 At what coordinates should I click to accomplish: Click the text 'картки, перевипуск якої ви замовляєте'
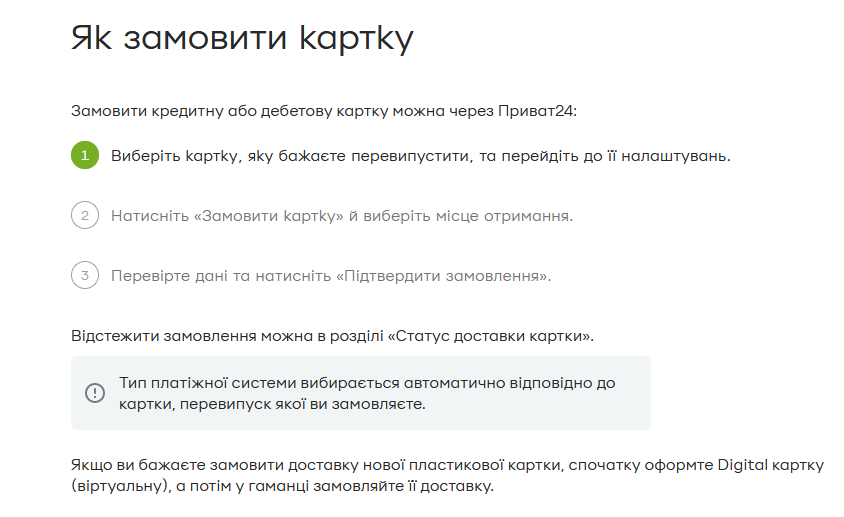click(272, 404)
